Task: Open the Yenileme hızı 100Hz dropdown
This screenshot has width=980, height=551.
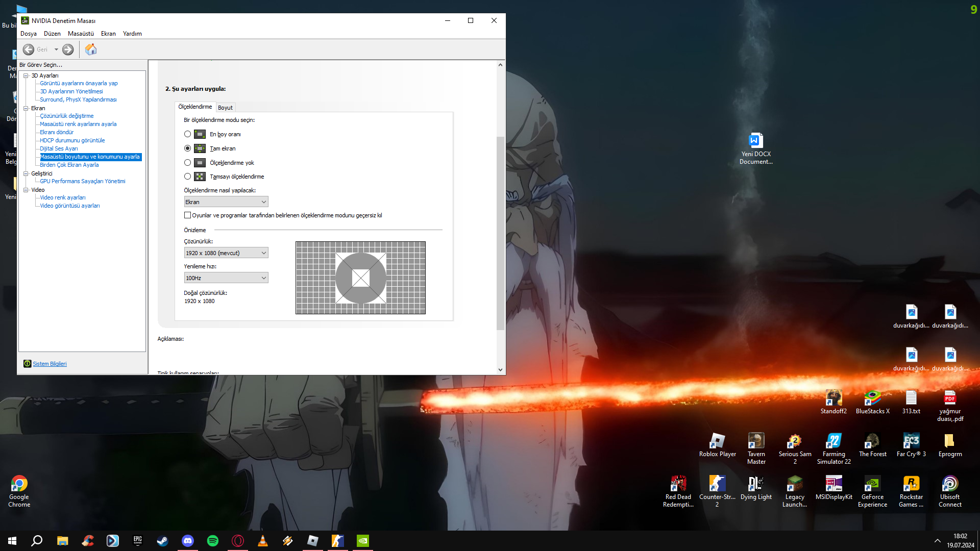Action: tap(226, 278)
